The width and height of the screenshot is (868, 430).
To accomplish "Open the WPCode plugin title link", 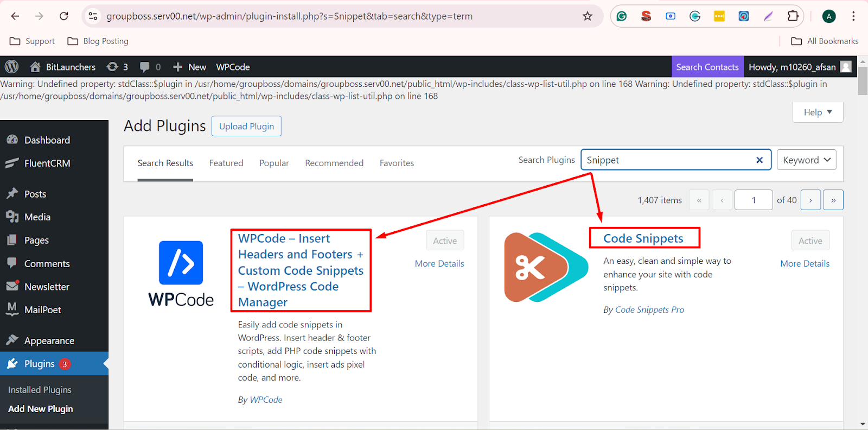I will pos(301,270).
